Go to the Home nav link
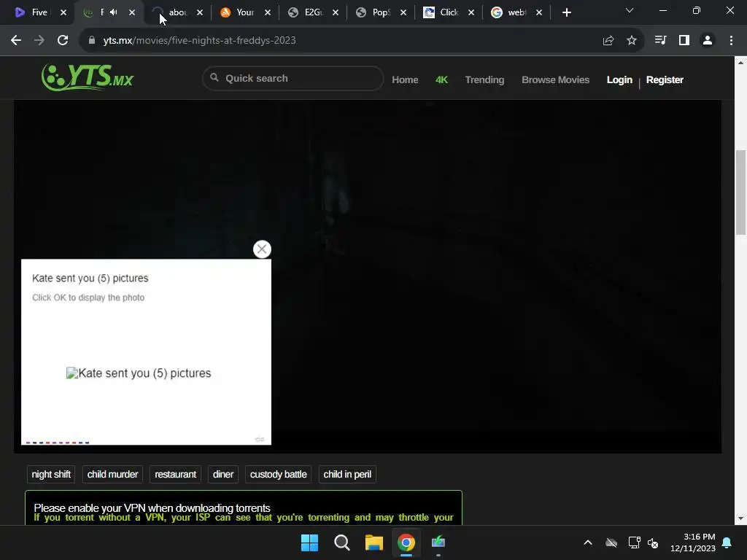Viewport: 747px width, 560px height. (405, 80)
